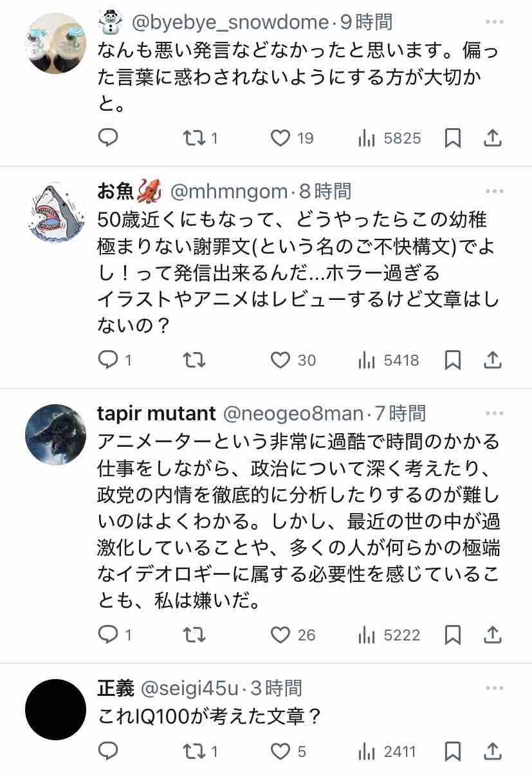Reply to the 正義 tweet
This screenshot has width=532, height=775.
click(x=108, y=751)
